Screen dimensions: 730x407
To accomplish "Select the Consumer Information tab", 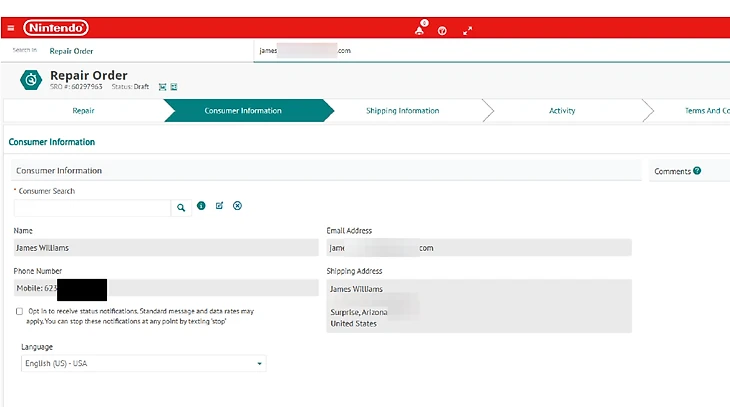I will [242, 111].
